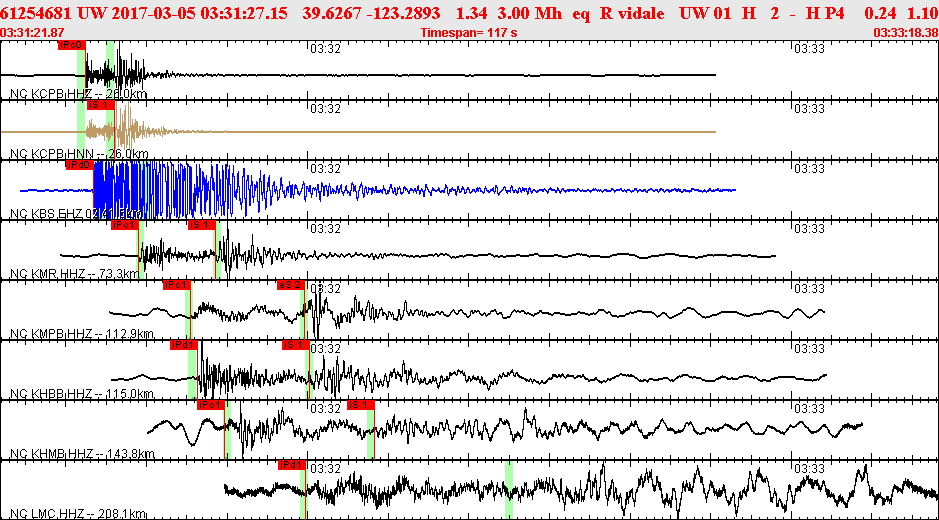Click the NC KCPB HHZ 26.0km station label

click(79, 94)
